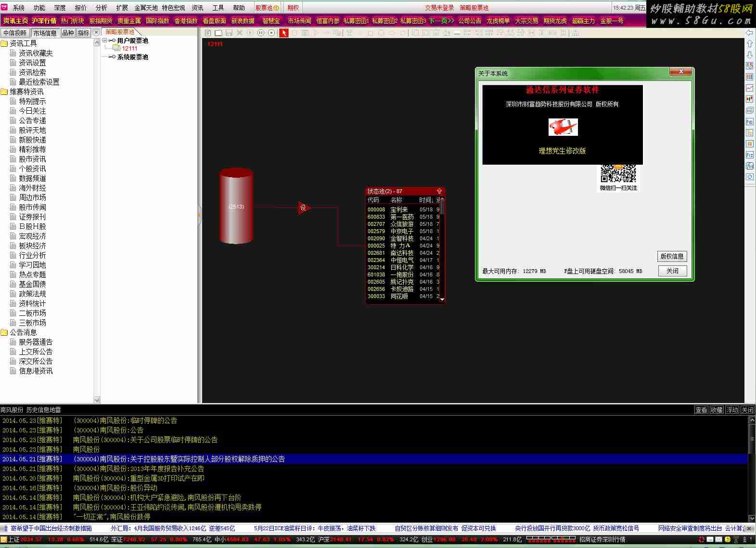Click 招商证券深圳行情 in status bar
Screen dimensions: 756x548
coord(602,539)
